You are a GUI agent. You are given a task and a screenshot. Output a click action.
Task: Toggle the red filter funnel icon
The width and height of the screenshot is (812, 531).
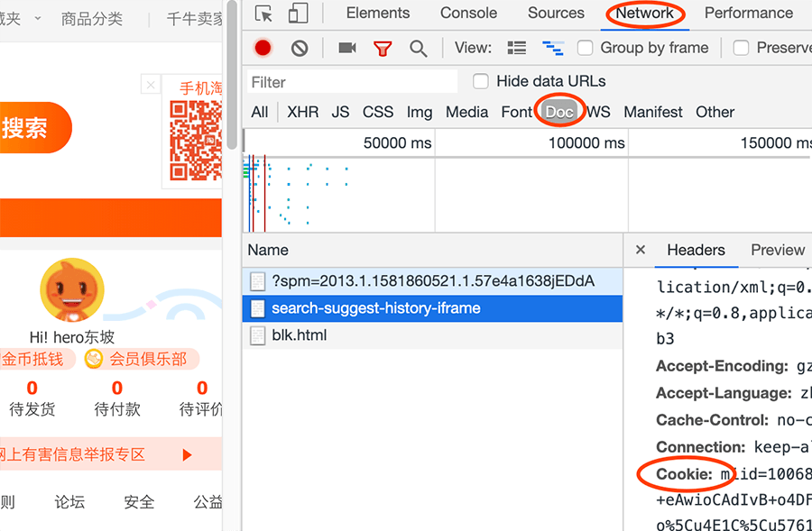(383, 48)
